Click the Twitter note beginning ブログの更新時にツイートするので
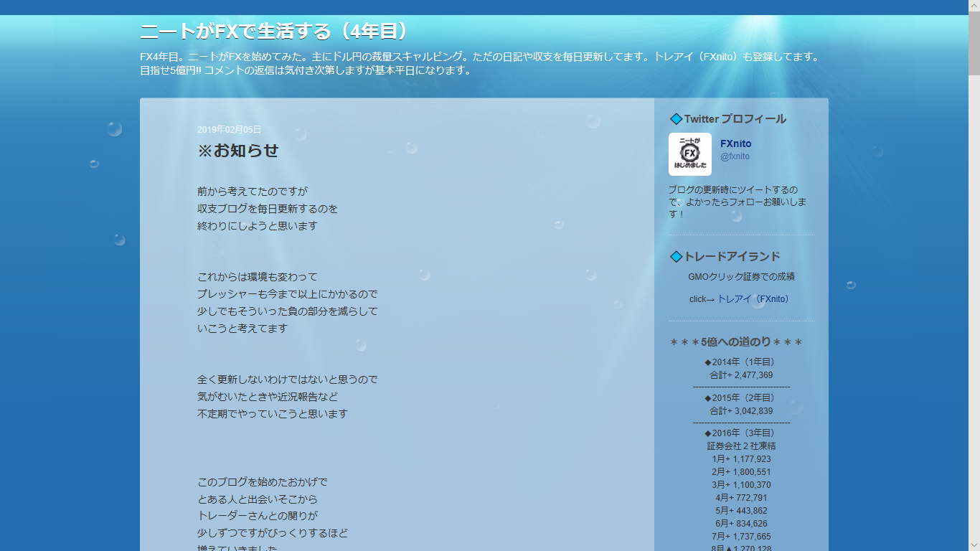Viewport: 980px width, 551px height. click(x=738, y=202)
